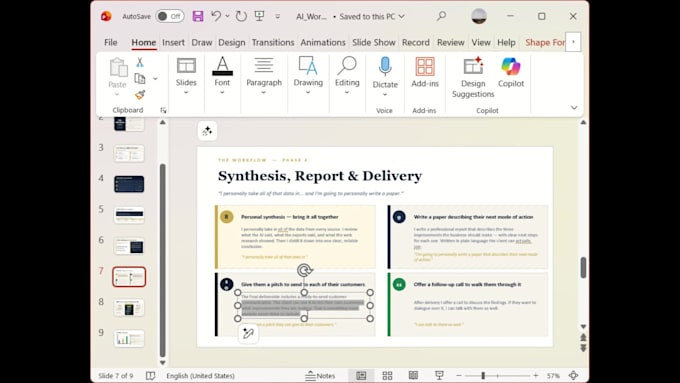Click the Dictate microphone icon

coord(385,66)
